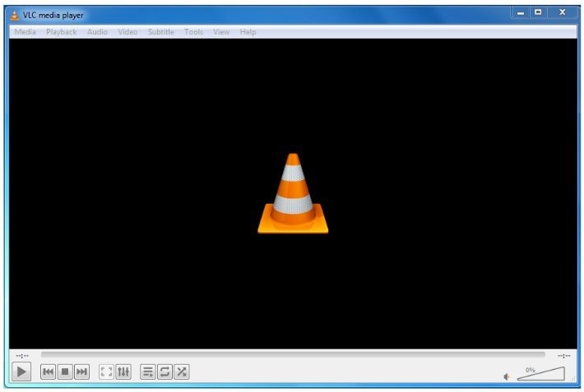The width and height of the screenshot is (584, 392).
Task: Open extended settings and effects
Action: coord(123,371)
